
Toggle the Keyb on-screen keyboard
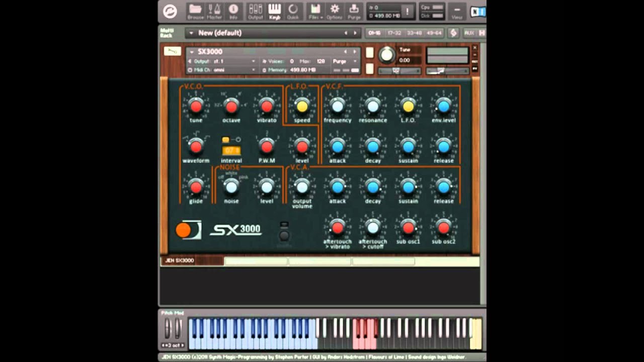click(274, 11)
